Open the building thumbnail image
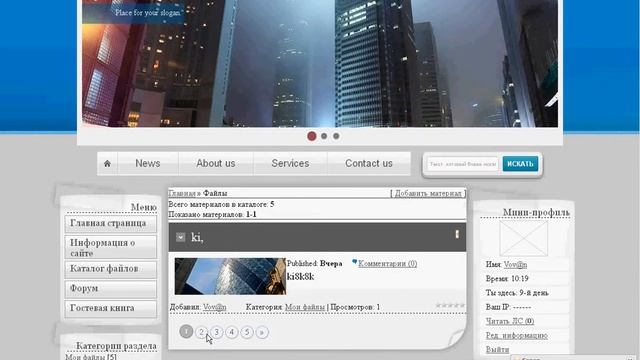The width and height of the screenshot is (640, 360). (230, 276)
